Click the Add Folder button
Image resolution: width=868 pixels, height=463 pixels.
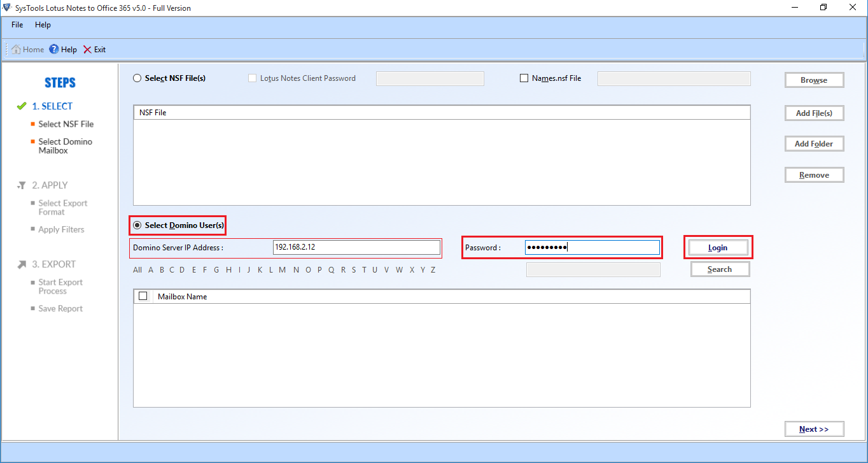pyautogui.click(x=814, y=144)
